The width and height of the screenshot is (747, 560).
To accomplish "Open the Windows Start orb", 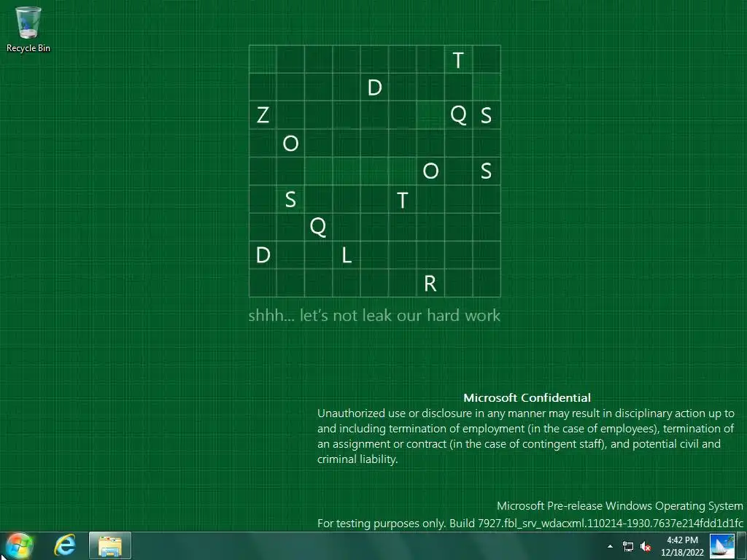I will 19,546.
